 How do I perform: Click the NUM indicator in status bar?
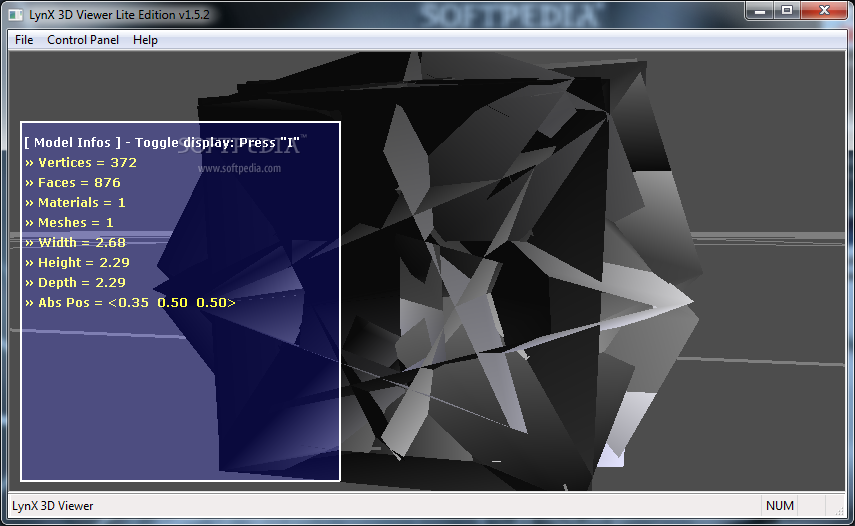(x=780, y=506)
